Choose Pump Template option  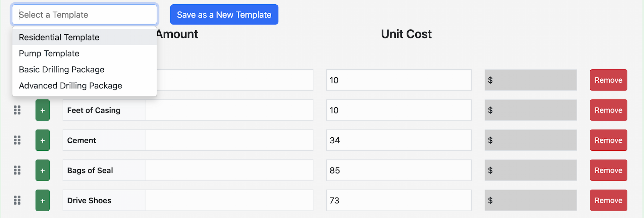coord(49,54)
